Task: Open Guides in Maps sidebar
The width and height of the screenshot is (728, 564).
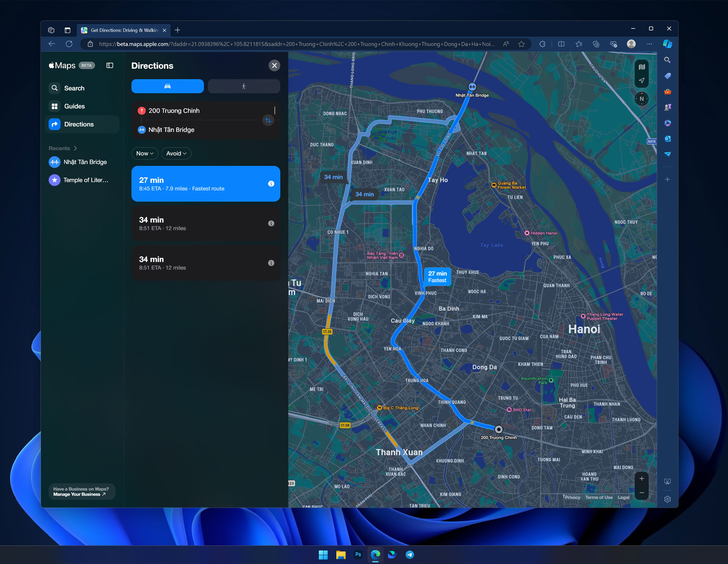Action: click(82, 106)
